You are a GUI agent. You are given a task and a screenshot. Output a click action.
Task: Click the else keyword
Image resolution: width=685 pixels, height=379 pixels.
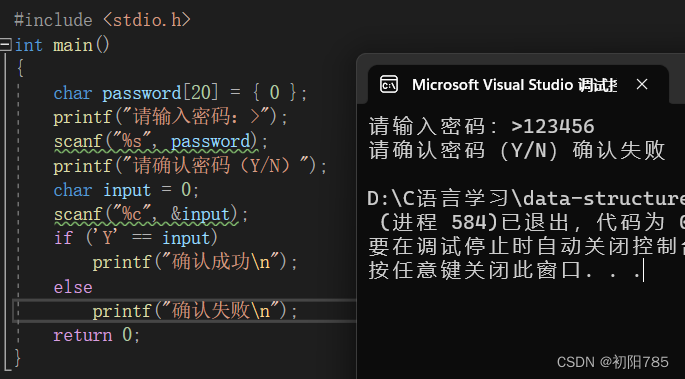pos(73,287)
